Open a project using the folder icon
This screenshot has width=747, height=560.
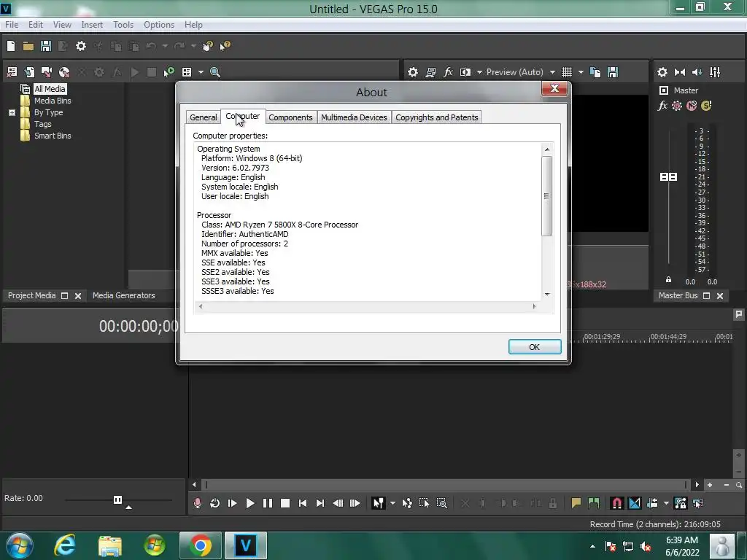(x=28, y=46)
